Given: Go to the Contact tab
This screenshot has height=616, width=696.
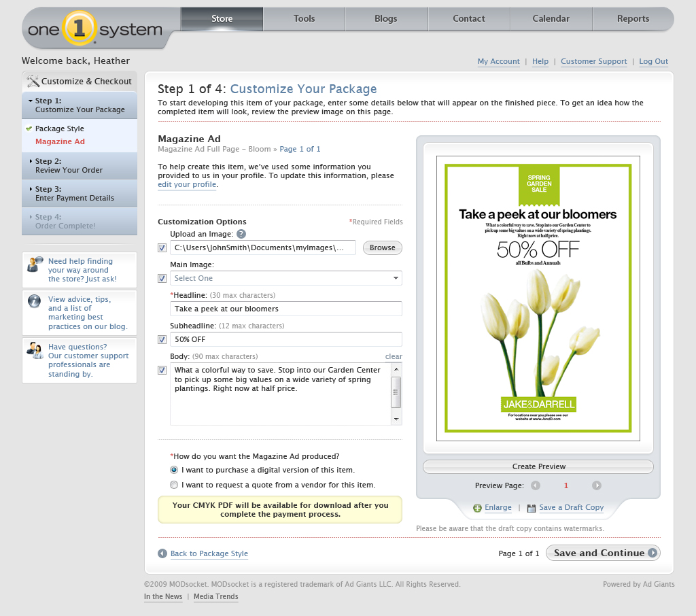Looking at the screenshot, I should [469, 18].
